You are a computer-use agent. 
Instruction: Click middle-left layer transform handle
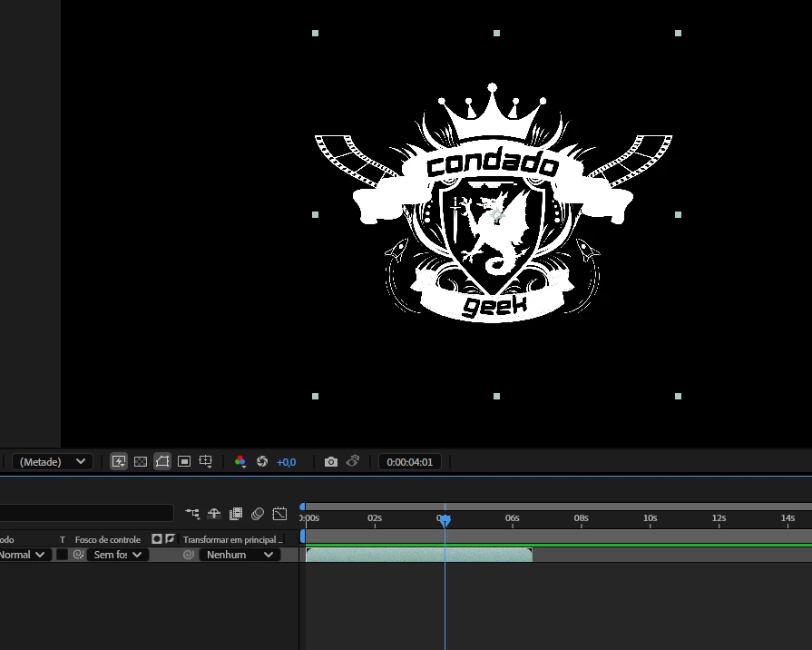[316, 214]
